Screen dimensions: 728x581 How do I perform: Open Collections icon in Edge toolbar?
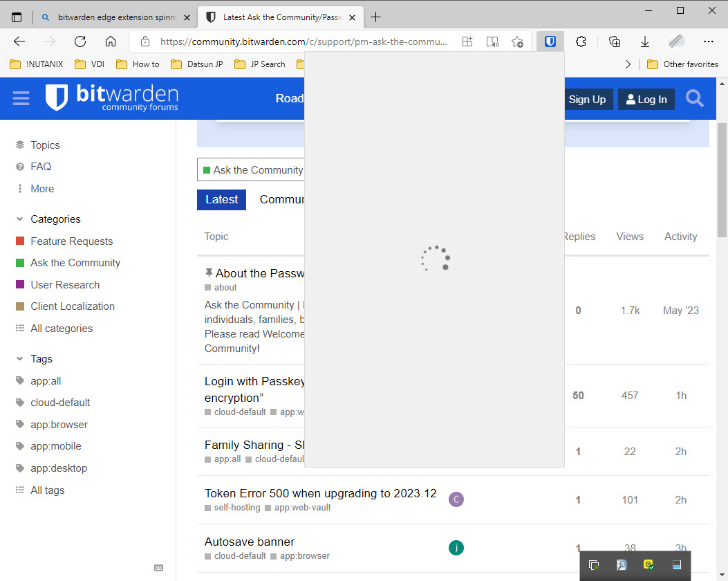[614, 41]
